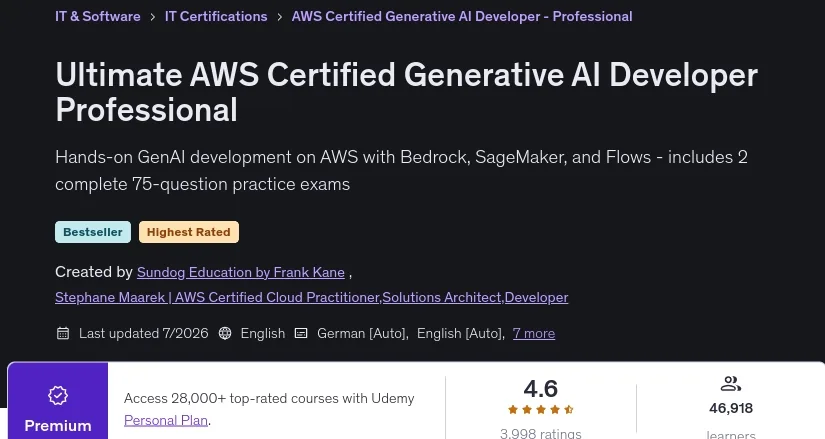This screenshot has width=825, height=439.
Task: Open the IT & Software breadcrumb
Action: 98,16
